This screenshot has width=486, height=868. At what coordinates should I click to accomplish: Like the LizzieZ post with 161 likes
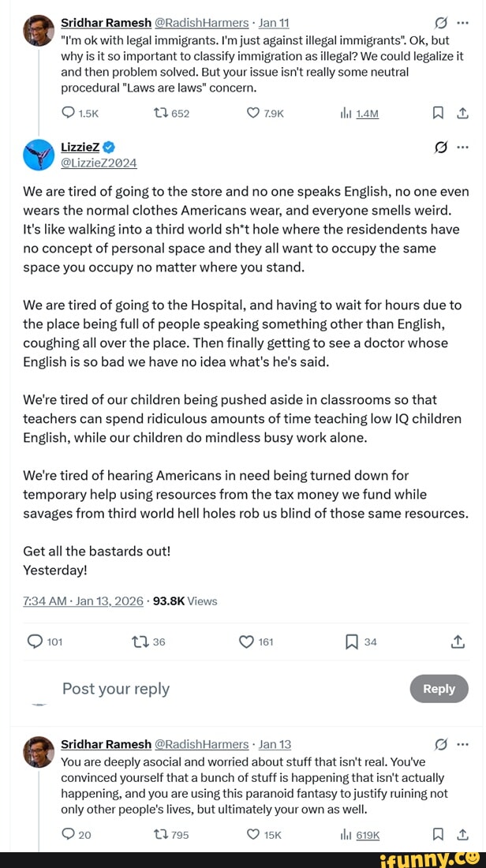[x=245, y=642]
